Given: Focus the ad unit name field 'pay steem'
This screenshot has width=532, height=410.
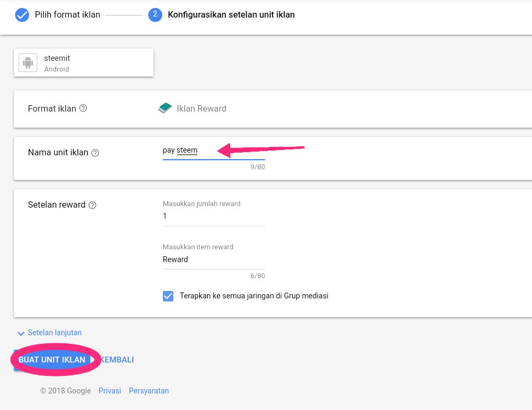Looking at the screenshot, I should point(214,151).
